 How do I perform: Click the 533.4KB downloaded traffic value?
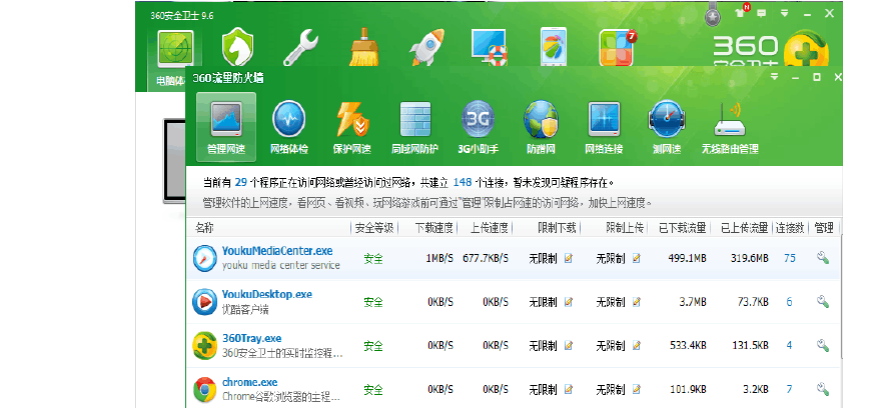click(687, 346)
